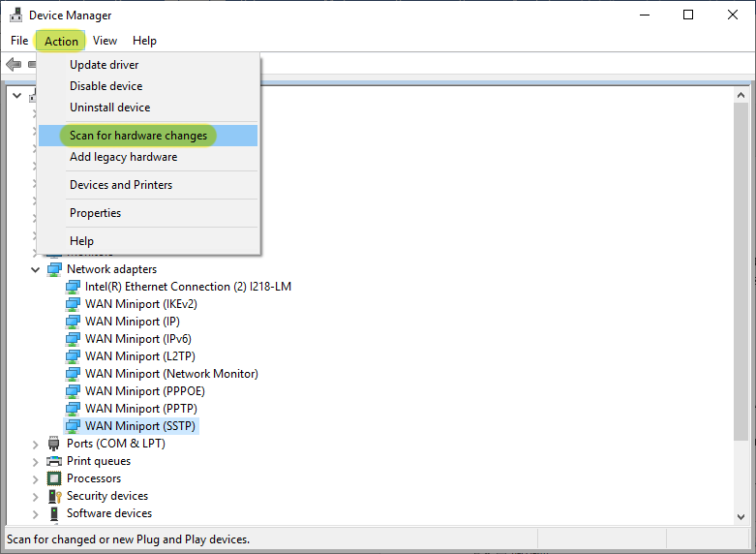This screenshot has width=756, height=554.
Task: Select WAN Miniport (IP) label
Action: pyautogui.click(x=132, y=322)
